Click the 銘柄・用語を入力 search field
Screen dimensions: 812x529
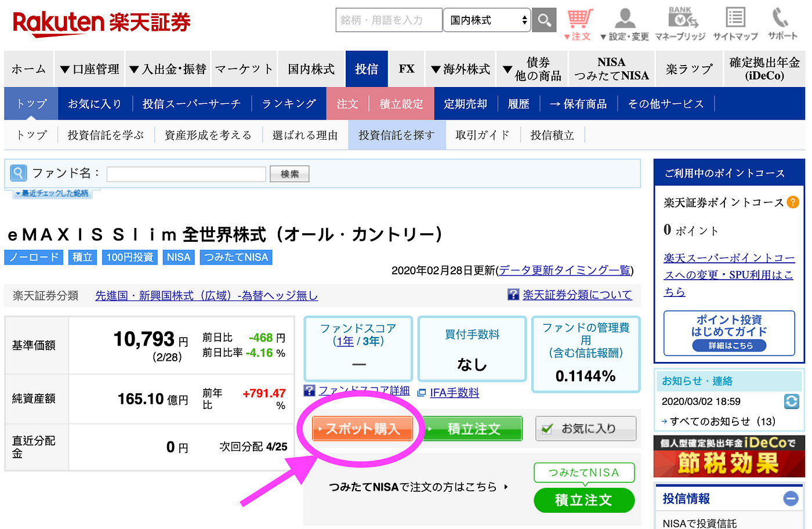(x=389, y=20)
